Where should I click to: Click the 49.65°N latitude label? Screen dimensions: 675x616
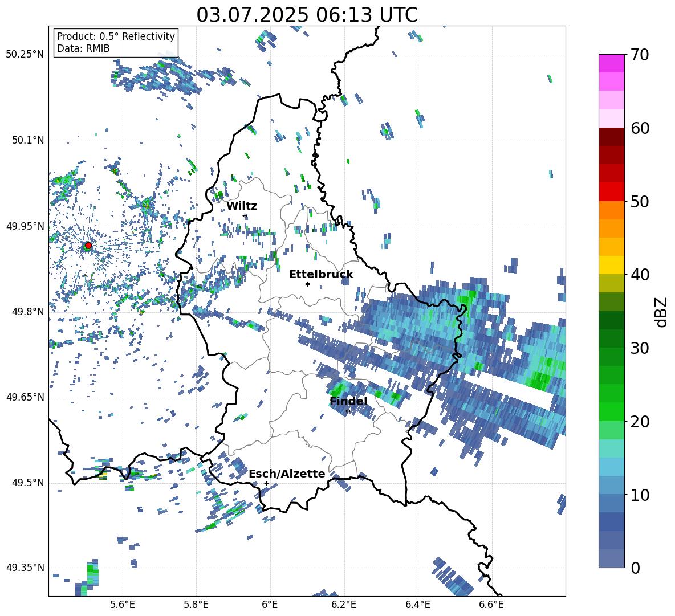[x=25, y=397]
